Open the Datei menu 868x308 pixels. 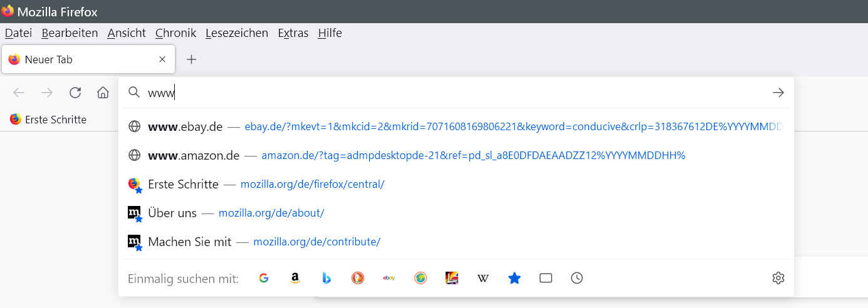click(x=18, y=33)
